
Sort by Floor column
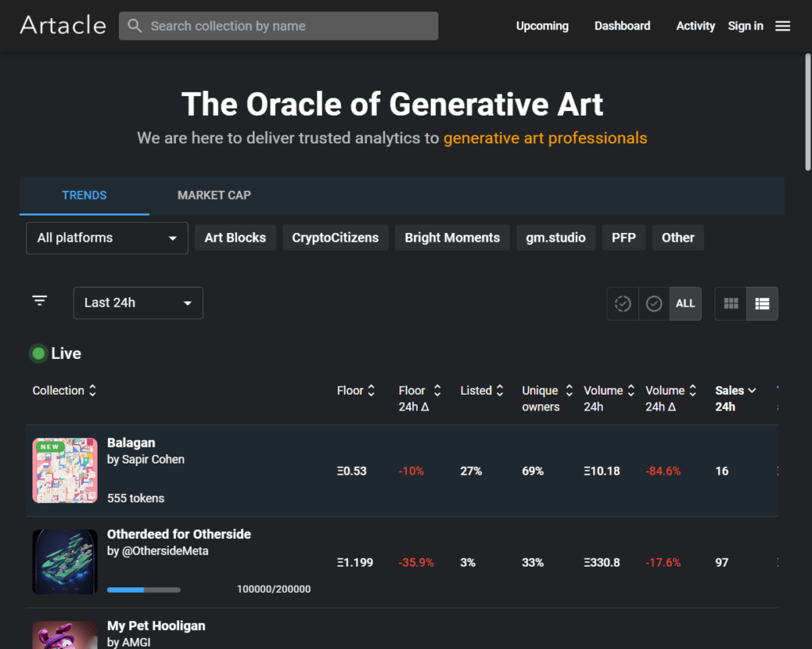(356, 391)
